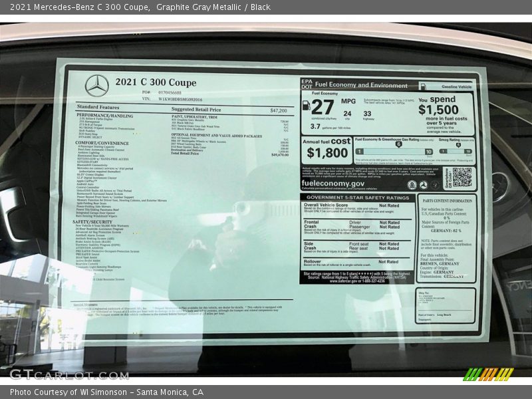Click the "Total Retail Price" line
This screenshot has height=399, width=532.
point(229,154)
